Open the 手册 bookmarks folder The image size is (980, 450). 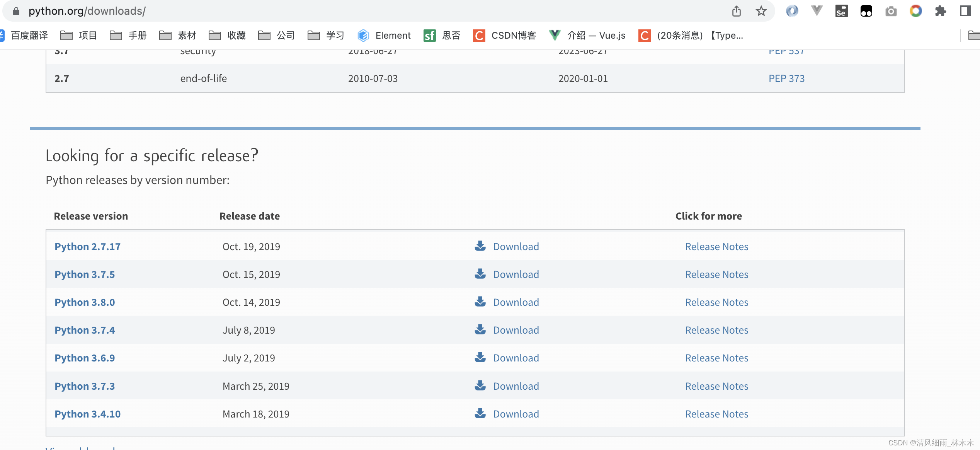click(x=128, y=36)
